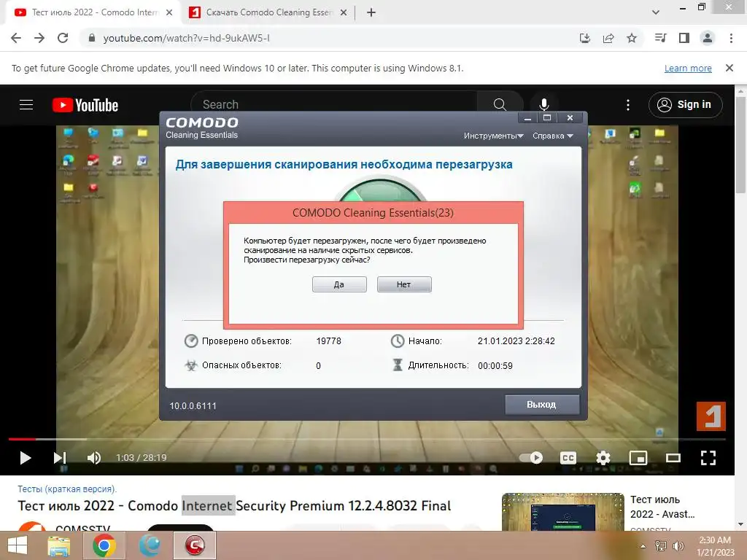Click the address bar URL
The image size is (747, 560).
pyautogui.click(x=186, y=38)
